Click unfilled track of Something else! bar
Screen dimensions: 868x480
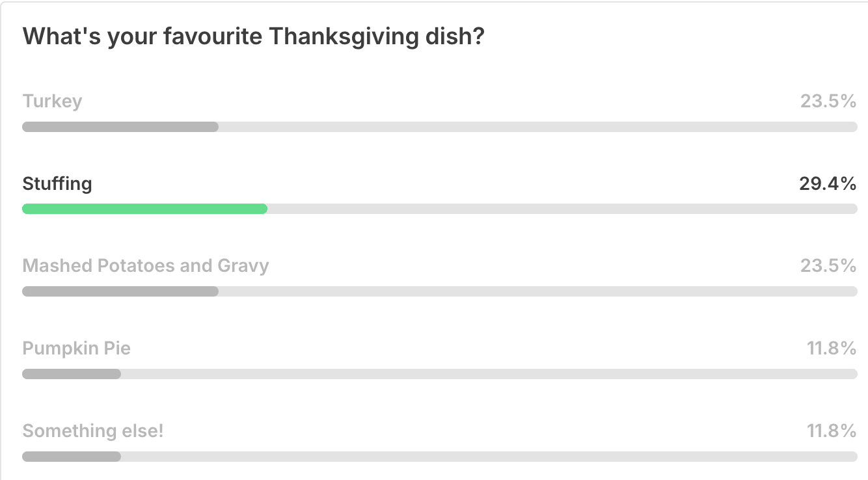[489, 457]
